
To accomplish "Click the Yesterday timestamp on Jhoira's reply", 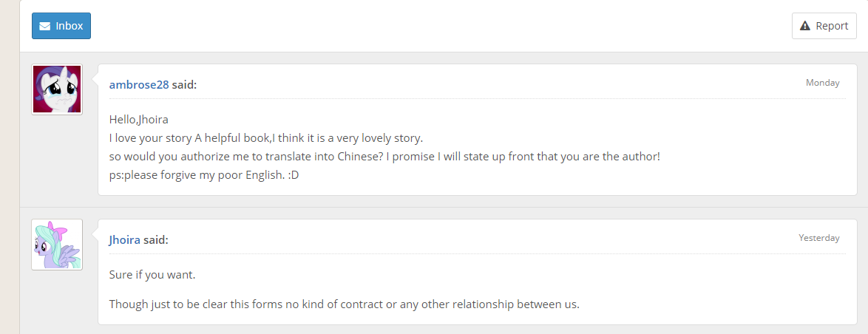I will (818, 238).
